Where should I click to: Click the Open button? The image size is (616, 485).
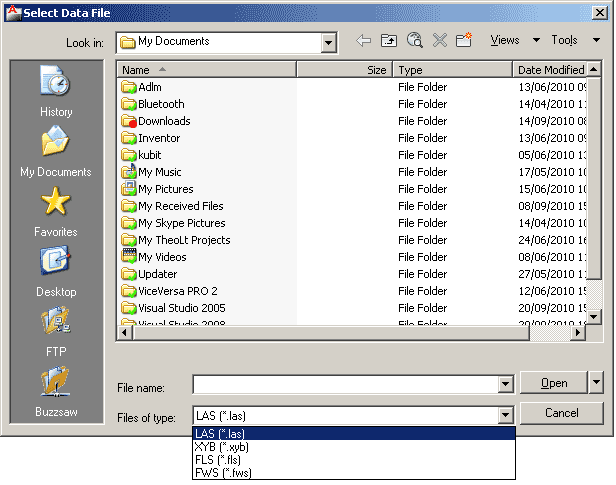pos(554,383)
